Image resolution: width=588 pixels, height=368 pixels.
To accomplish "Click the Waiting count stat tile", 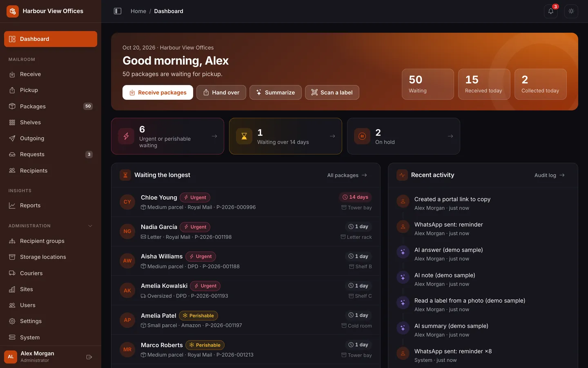I will click(x=428, y=84).
